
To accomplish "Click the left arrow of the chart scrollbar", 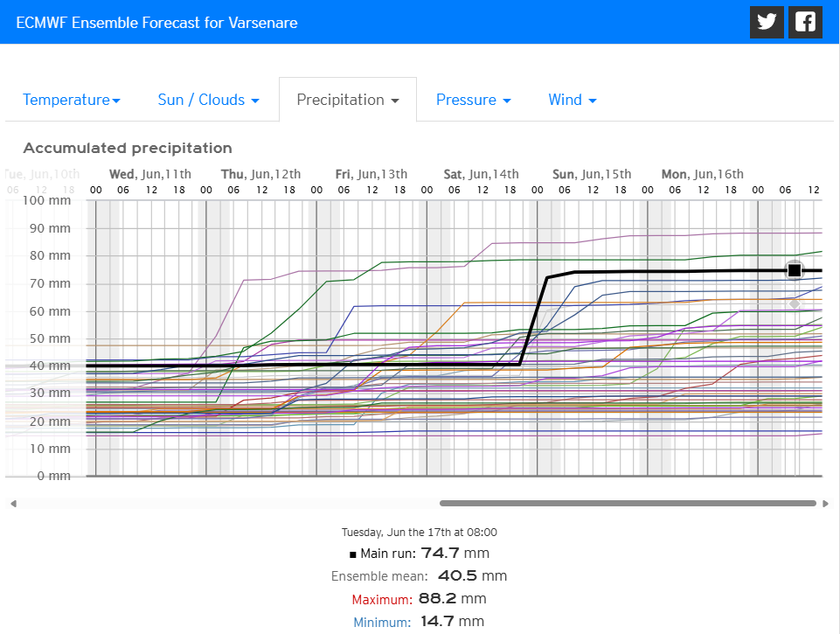I will pyautogui.click(x=13, y=504).
